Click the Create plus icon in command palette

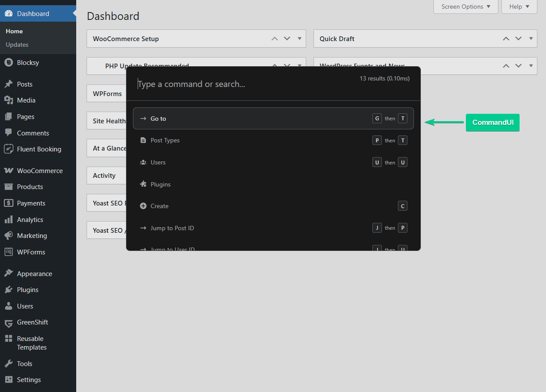[x=143, y=206]
